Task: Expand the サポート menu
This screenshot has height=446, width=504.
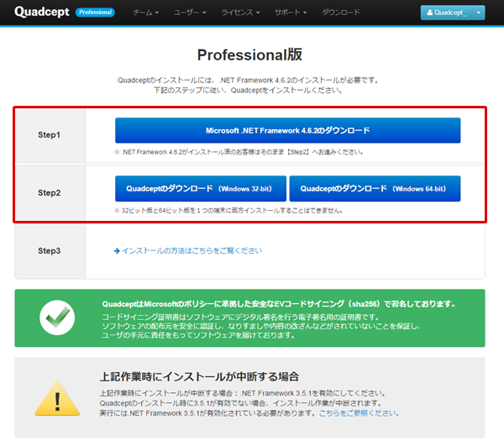Action: [291, 13]
